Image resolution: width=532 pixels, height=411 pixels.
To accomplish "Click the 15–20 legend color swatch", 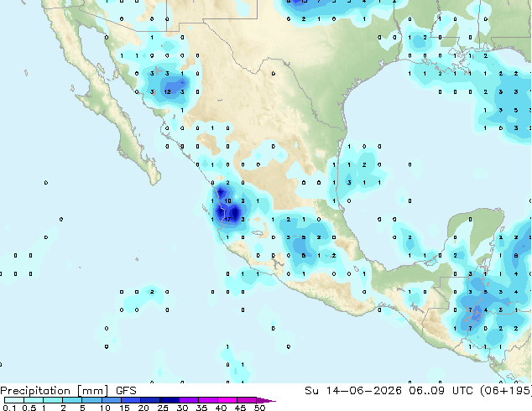I will (131, 400).
